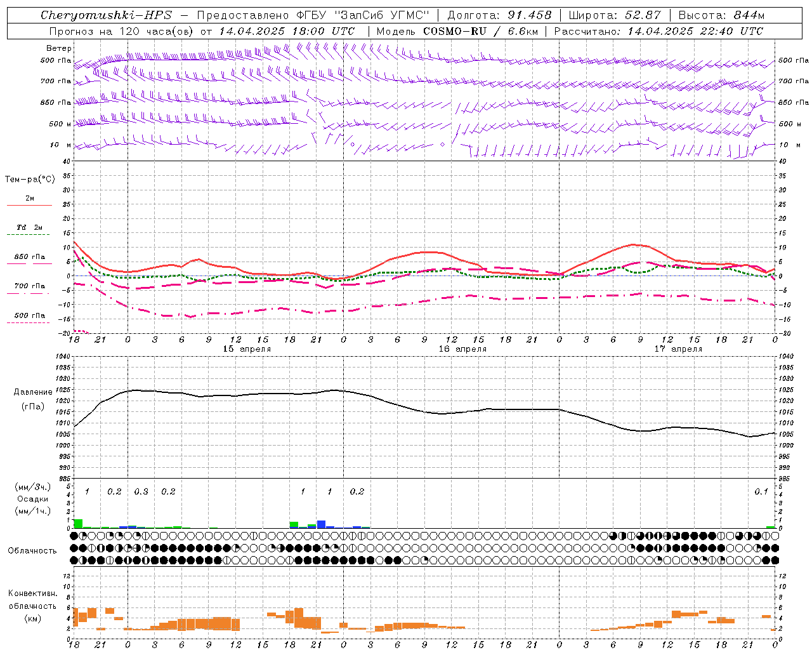Click the Cheryomushki-HPS station title
Image resolution: width=812 pixels, height=650 pixels.
click(x=107, y=15)
